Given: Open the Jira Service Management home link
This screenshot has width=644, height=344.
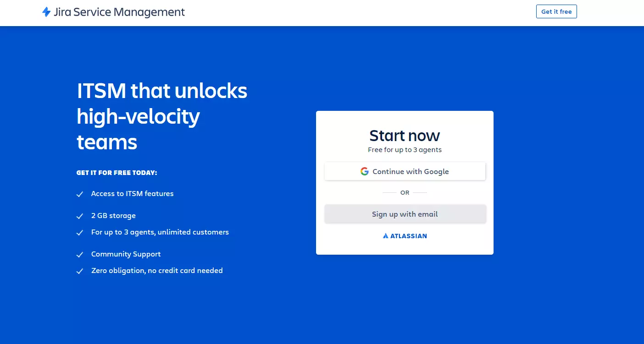Looking at the screenshot, I should [113, 12].
